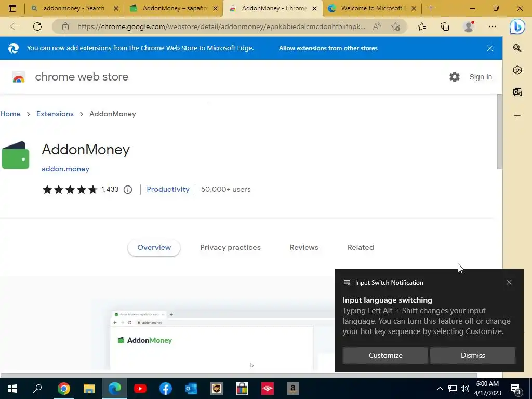Open Outlook in the sidebar
532x399 pixels.
(x=517, y=92)
